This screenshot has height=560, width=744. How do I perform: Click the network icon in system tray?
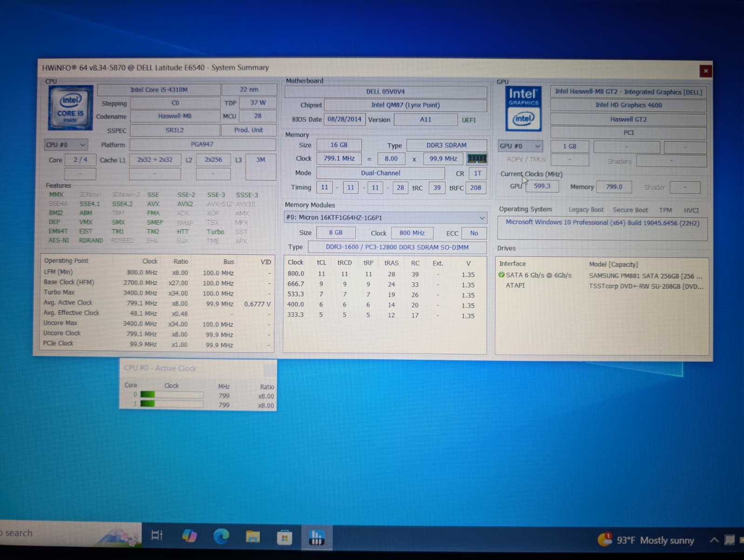730,540
